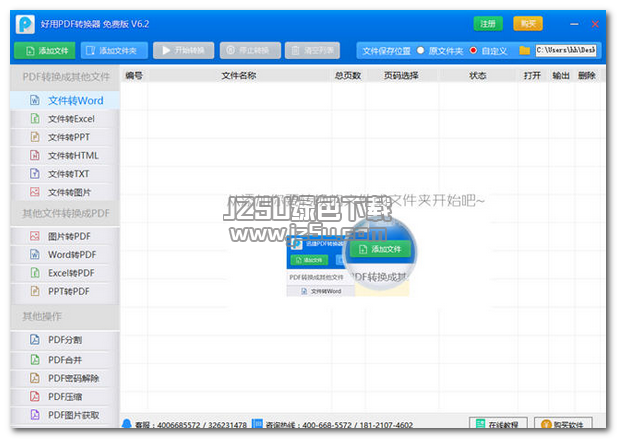
Task: Click the 页码选择 column header
Action: tap(401, 76)
